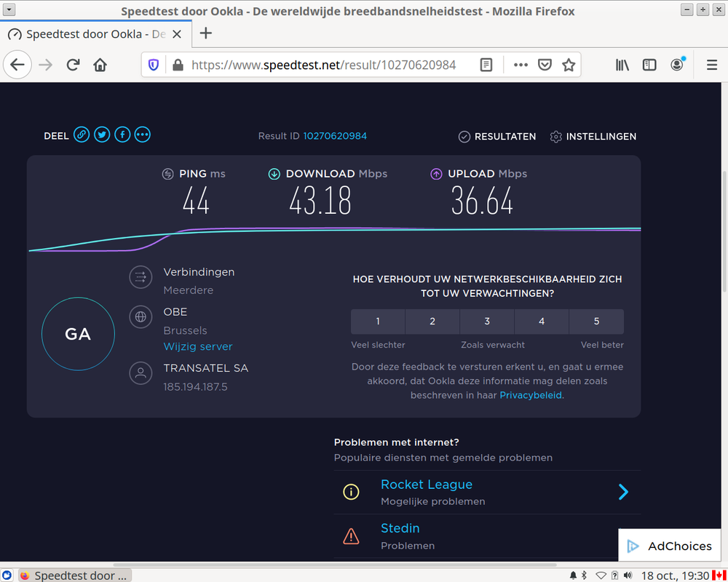Screen dimensions: 728x582
Task: Toggle the sidebar view
Action: pyautogui.click(x=649, y=65)
